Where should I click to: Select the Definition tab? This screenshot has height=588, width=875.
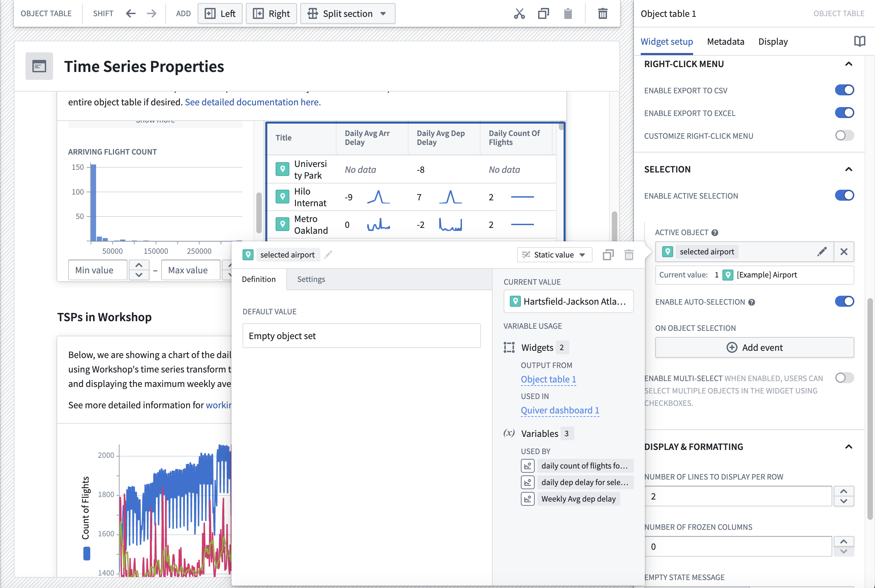(258, 280)
